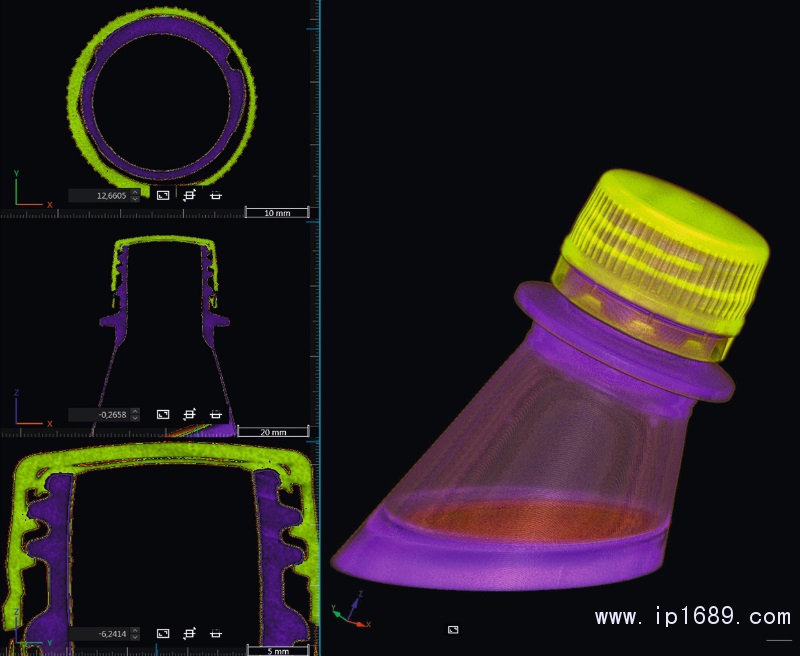Click the -6,2414 slice position field

[x=100, y=634]
